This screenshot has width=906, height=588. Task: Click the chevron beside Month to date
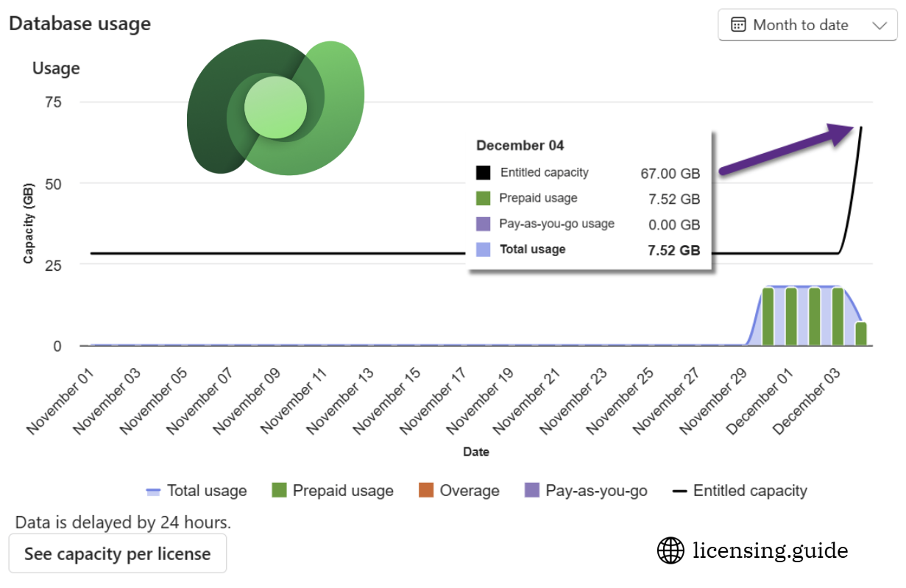click(880, 24)
